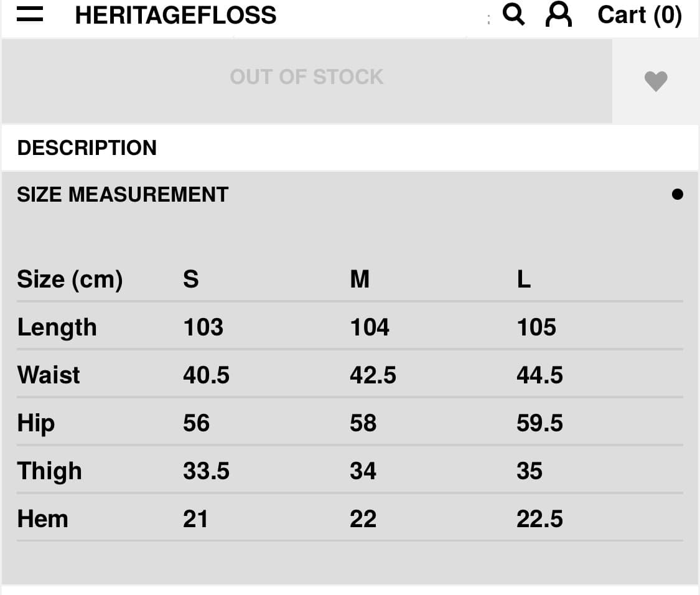Click the Hem row label

click(42, 518)
